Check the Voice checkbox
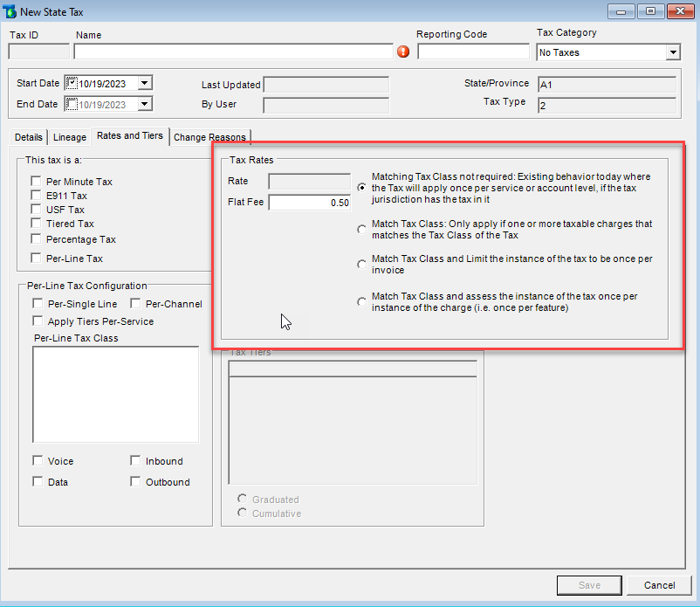Screen dimensions: 700x607 [38, 460]
